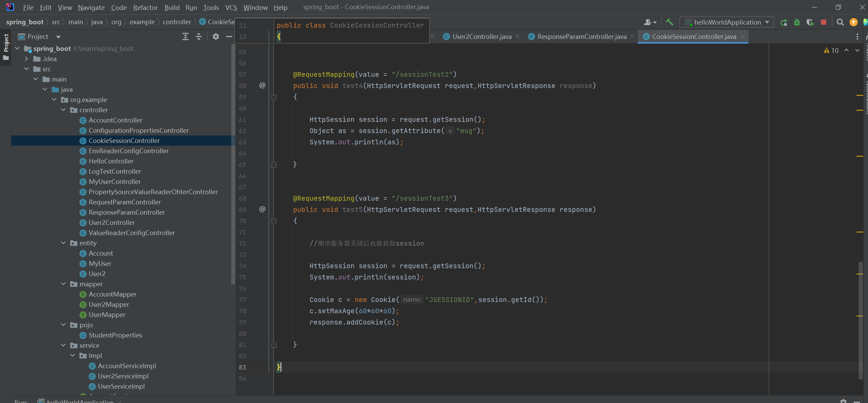Collapse the controller package in project tree

point(64,110)
